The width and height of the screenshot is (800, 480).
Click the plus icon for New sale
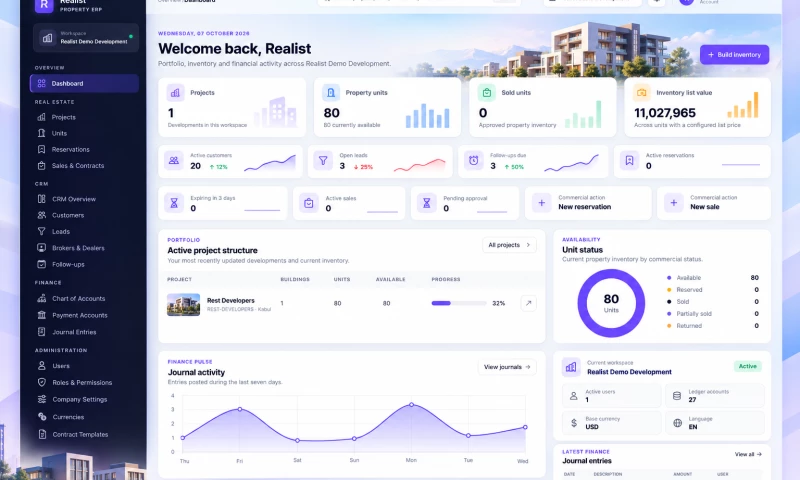click(x=673, y=203)
